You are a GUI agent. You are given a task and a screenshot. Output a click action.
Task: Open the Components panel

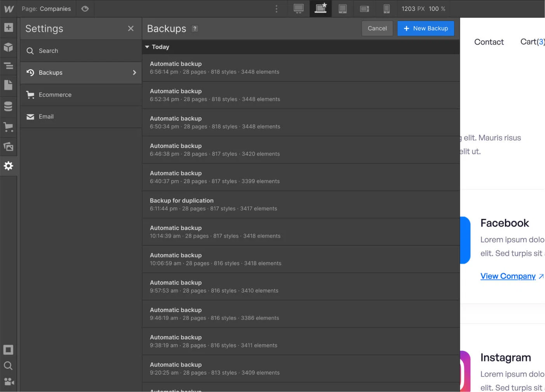point(9,47)
